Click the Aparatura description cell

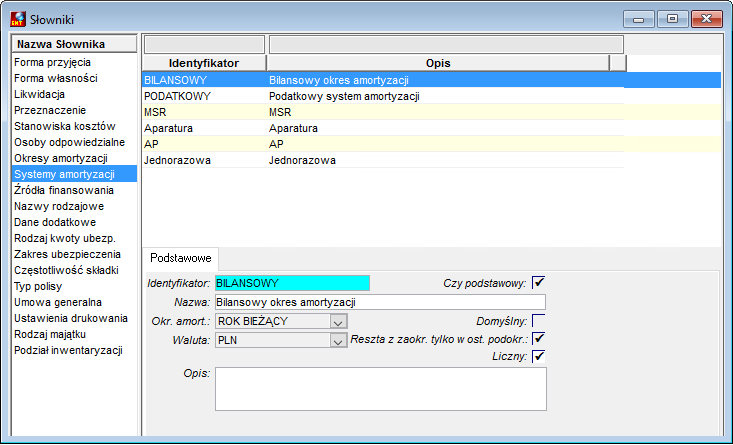(x=446, y=128)
